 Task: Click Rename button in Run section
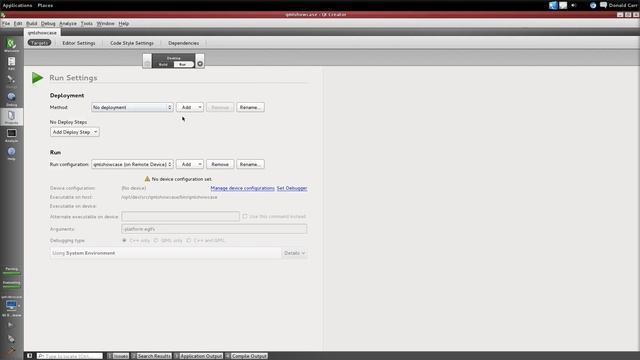click(x=250, y=164)
